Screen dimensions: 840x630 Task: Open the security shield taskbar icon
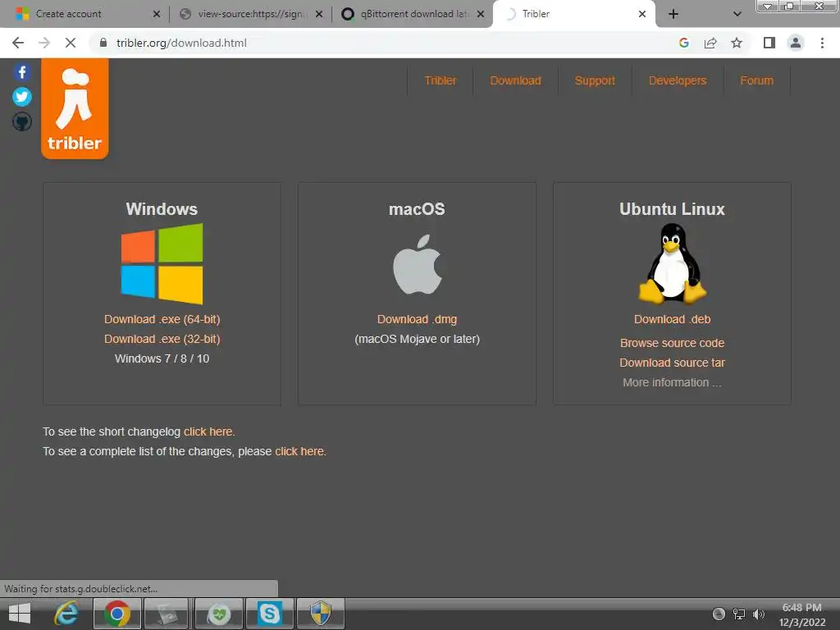[x=321, y=614]
